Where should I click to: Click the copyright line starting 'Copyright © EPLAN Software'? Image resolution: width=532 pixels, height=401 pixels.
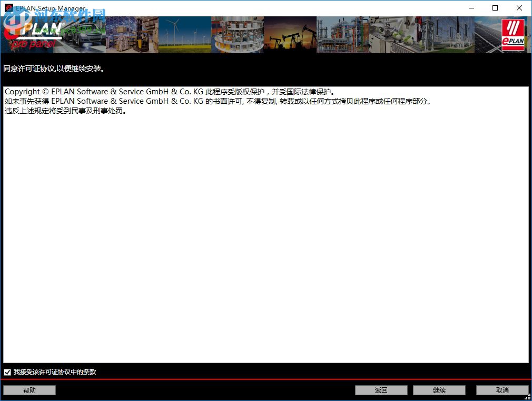(170, 92)
